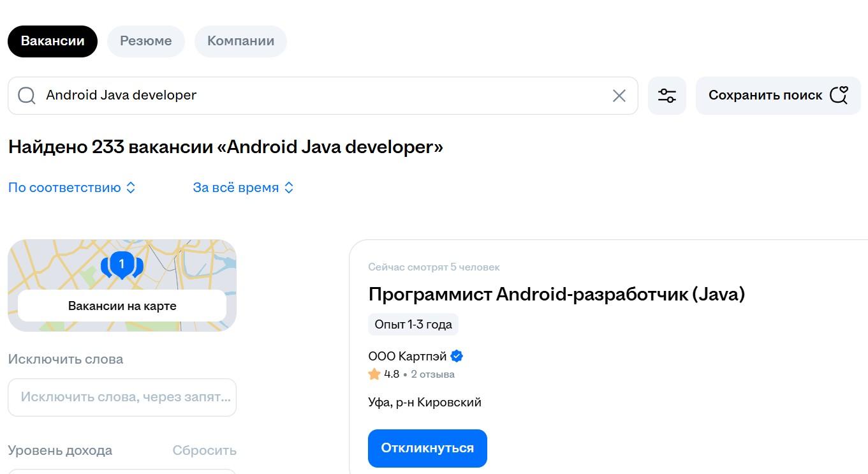This screenshot has width=868, height=474.
Task: Switch to the Компании tab
Action: click(240, 41)
